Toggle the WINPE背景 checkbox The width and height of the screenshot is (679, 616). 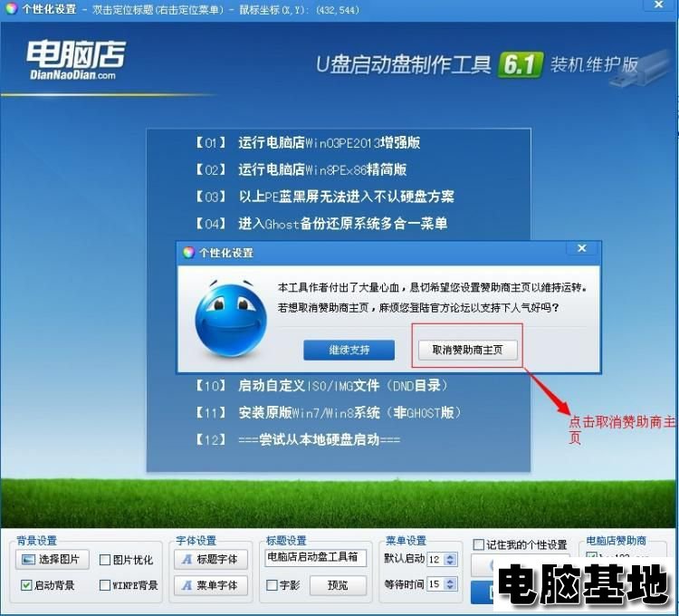point(105,585)
